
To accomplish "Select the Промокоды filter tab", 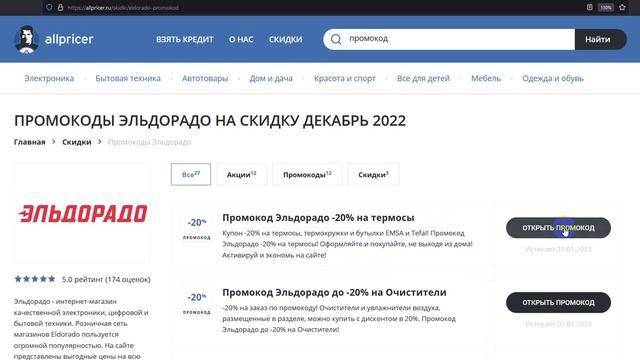I will click(307, 174).
